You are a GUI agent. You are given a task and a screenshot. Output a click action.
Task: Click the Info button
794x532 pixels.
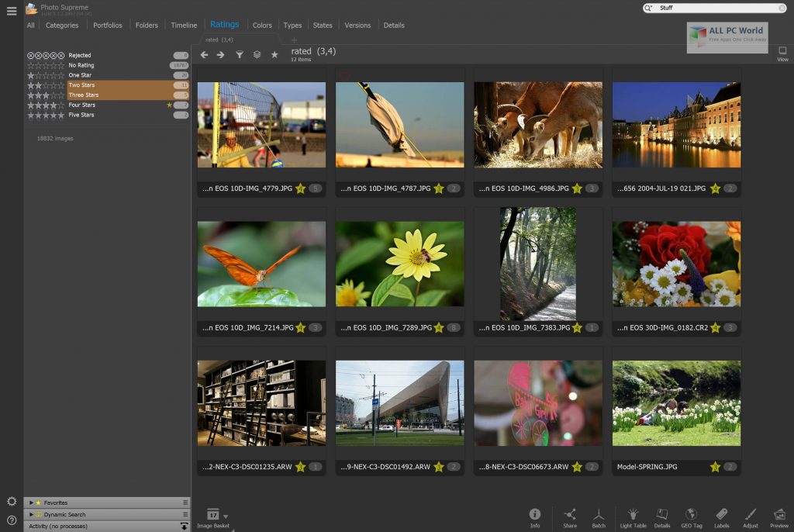tap(535, 516)
